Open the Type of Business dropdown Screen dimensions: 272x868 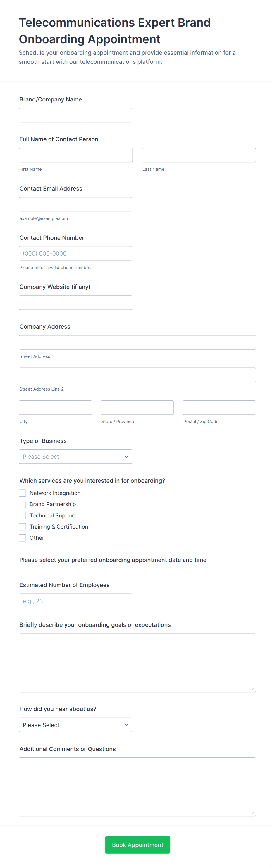coord(75,457)
